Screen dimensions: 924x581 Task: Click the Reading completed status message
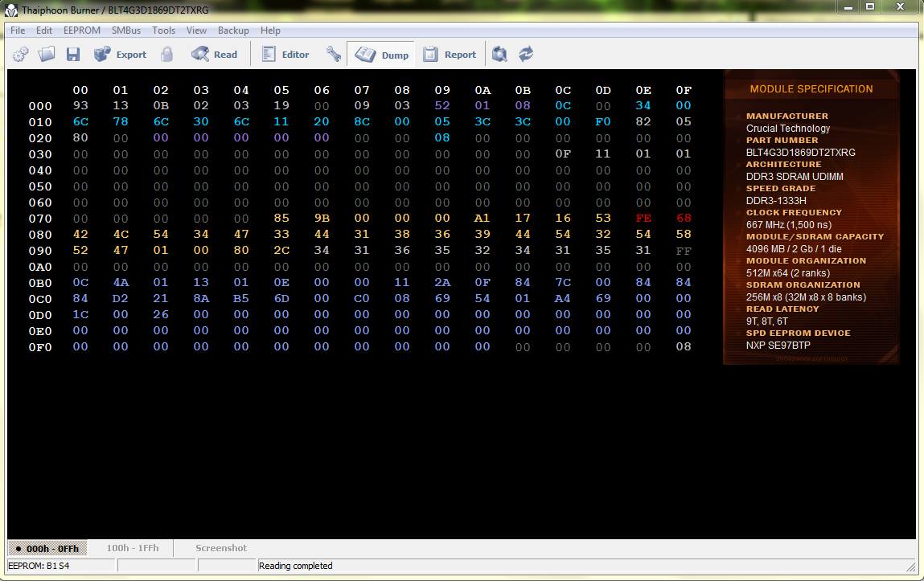295,566
